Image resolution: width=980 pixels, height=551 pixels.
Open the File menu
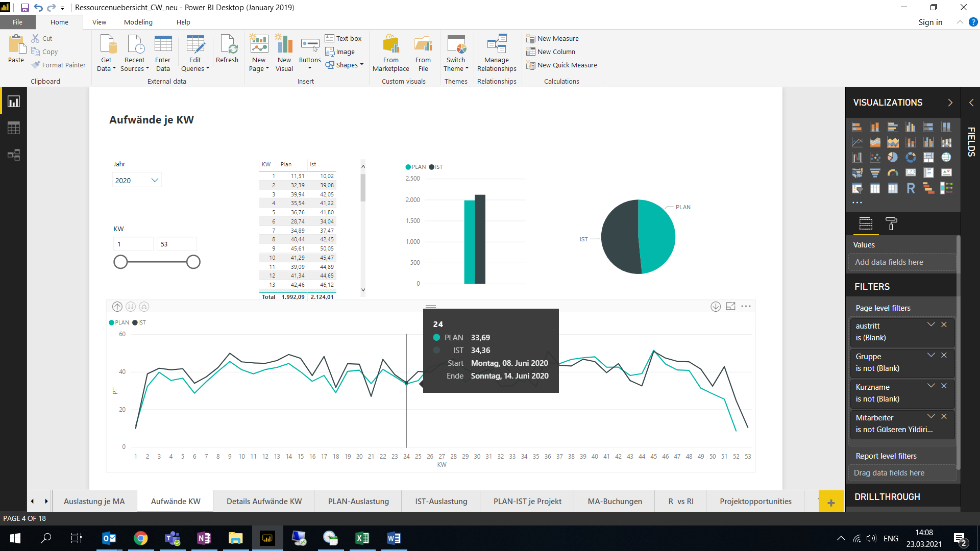(18, 22)
